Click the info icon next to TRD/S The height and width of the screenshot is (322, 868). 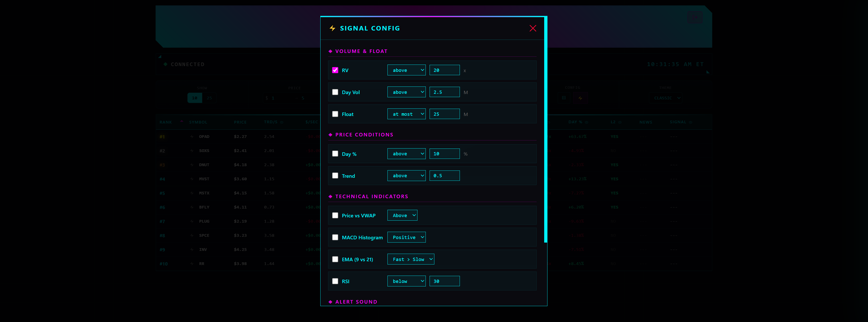tap(282, 123)
